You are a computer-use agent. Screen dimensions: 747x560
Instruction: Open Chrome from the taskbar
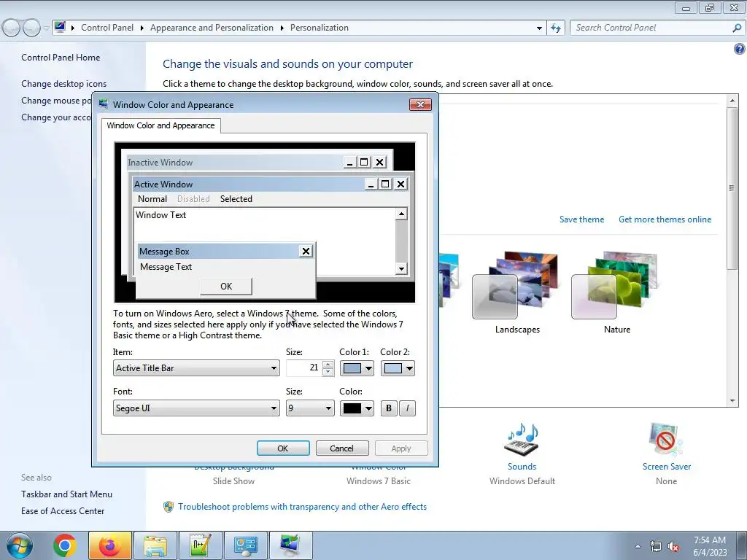pyautogui.click(x=65, y=545)
